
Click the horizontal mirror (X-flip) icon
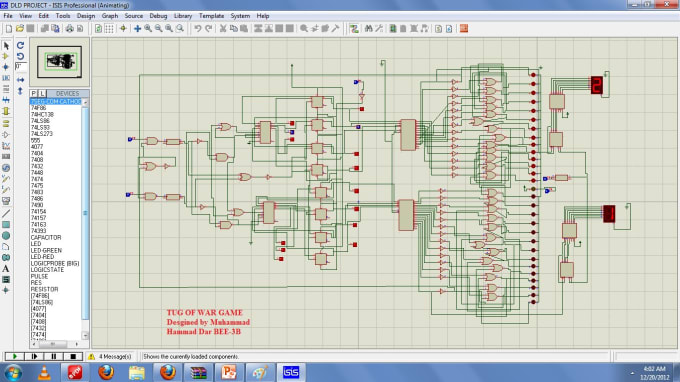pos(20,80)
